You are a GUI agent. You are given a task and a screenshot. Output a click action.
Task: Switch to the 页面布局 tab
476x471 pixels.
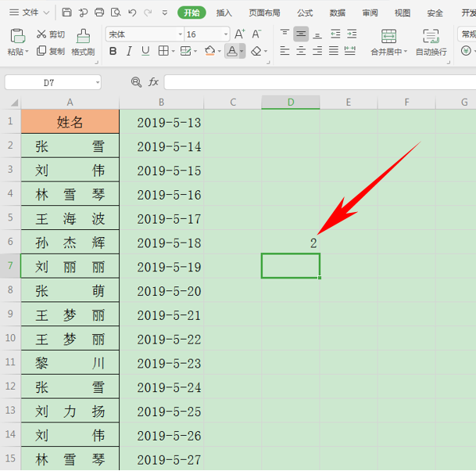[264, 13]
